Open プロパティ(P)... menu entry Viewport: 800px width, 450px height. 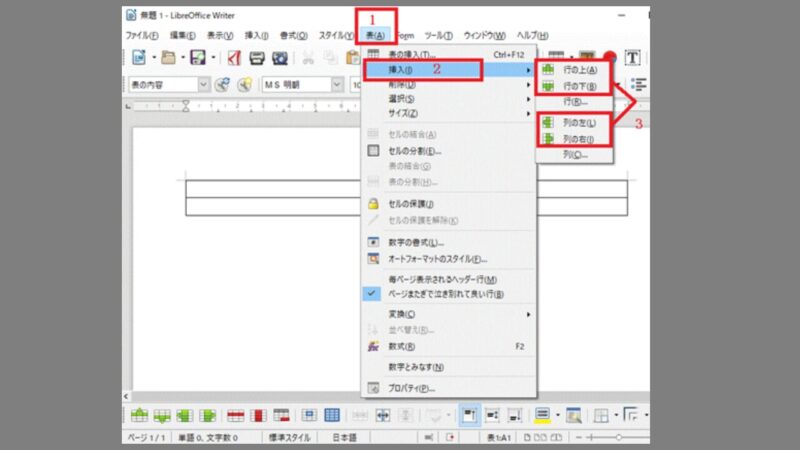pos(448,388)
